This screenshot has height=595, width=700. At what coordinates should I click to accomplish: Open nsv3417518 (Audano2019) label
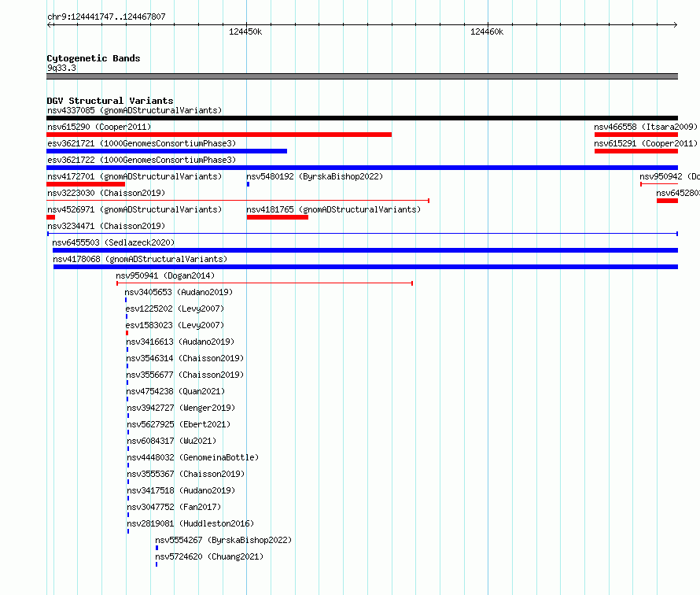click(x=181, y=490)
